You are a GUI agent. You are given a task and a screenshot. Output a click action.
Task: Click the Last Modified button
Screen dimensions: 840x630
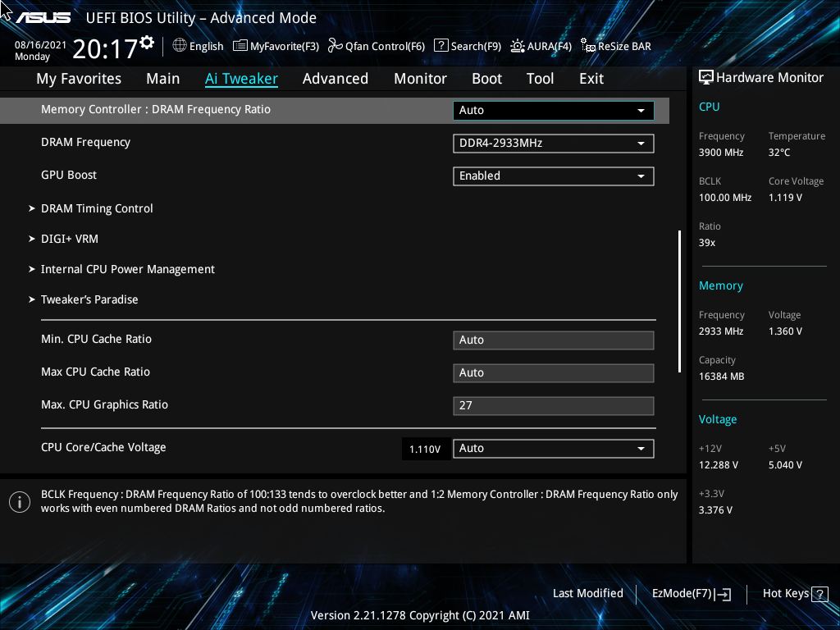coord(587,593)
